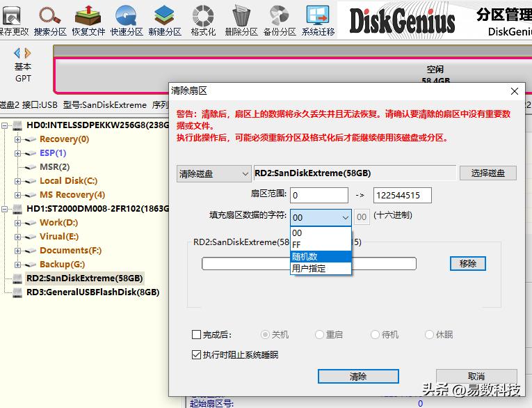Click the erase progress bar

click(x=309, y=264)
